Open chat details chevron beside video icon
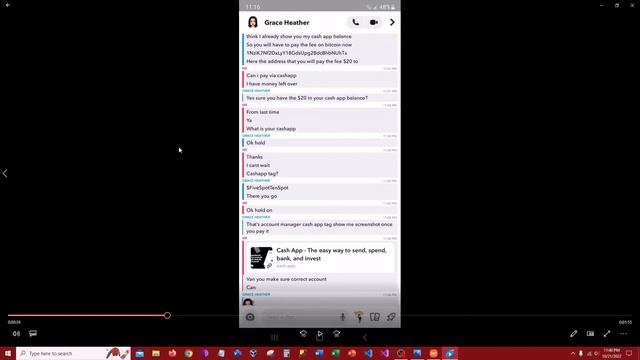 click(392, 22)
